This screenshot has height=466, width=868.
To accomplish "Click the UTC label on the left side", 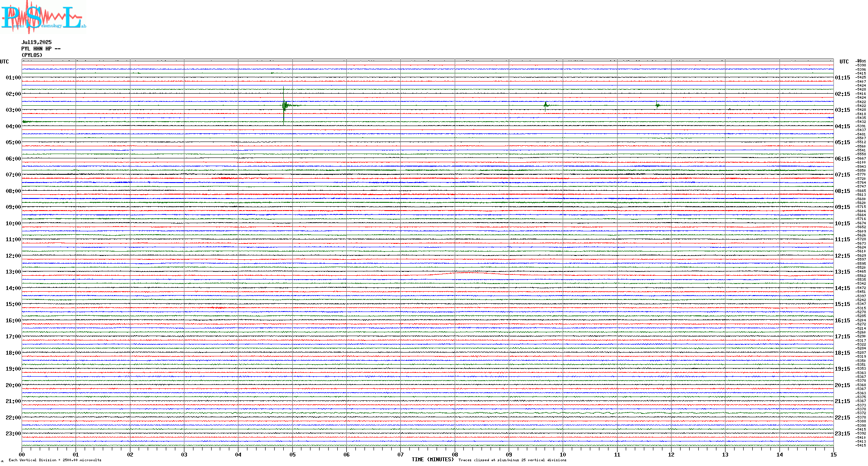I will click(4, 62).
